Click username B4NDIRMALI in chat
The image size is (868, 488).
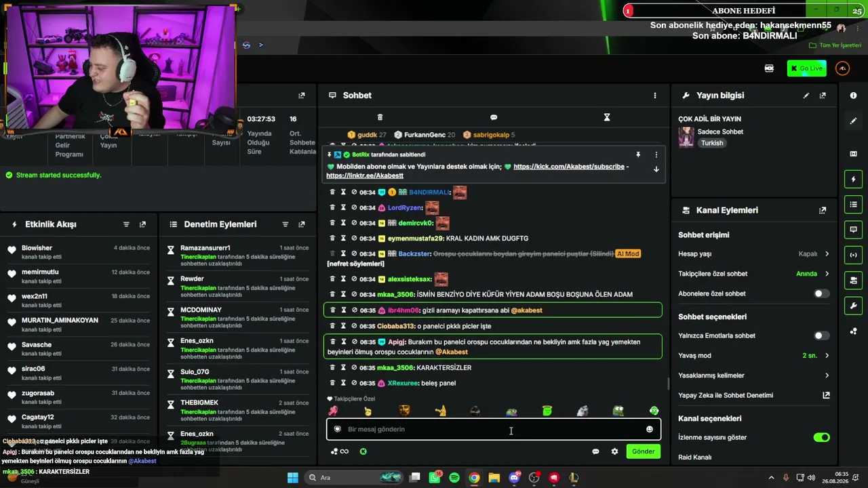(x=429, y=192)
